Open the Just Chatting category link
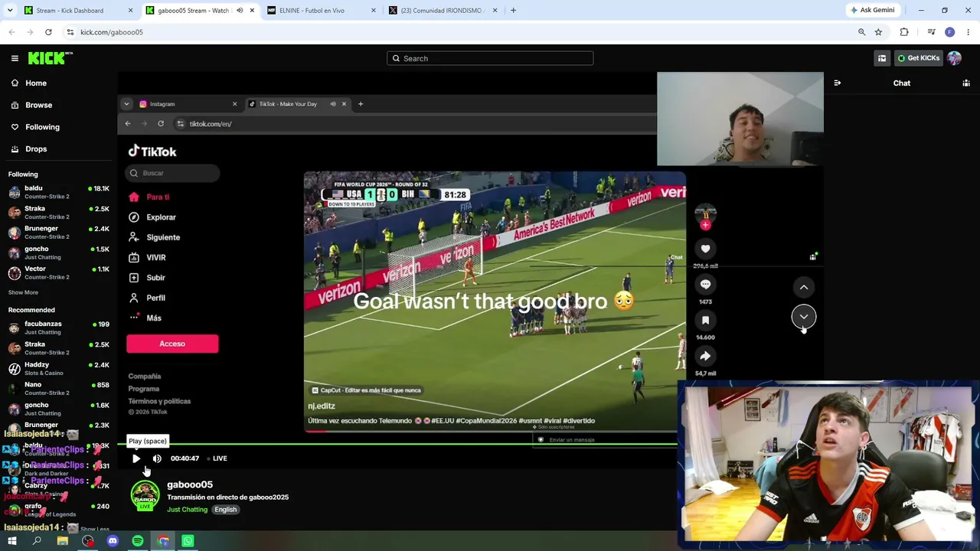The height and width of the screenshot is (551, 980). [188, 510]
